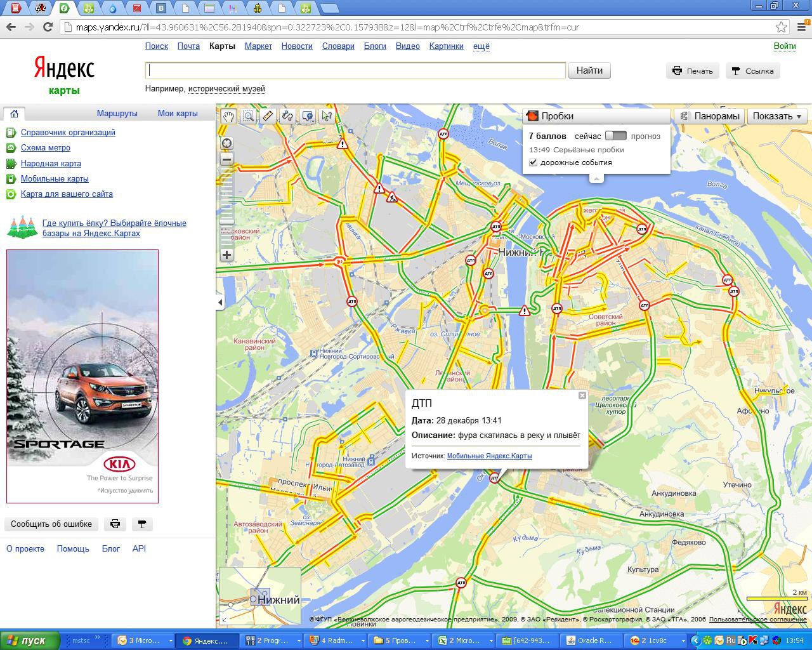
Task: Activate the magnifier zoom-to-area tool
Action: 248,116
